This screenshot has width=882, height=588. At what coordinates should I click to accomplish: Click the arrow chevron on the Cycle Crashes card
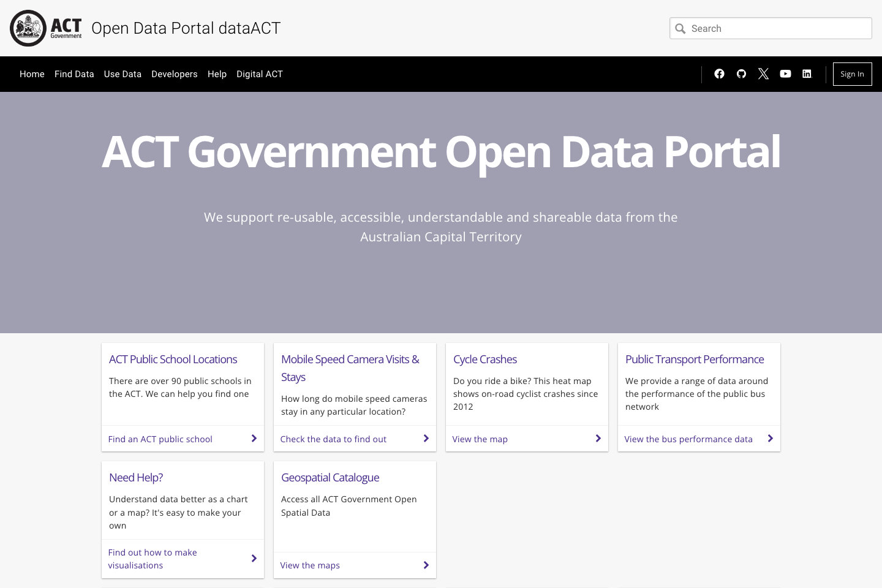coord(598,438)
